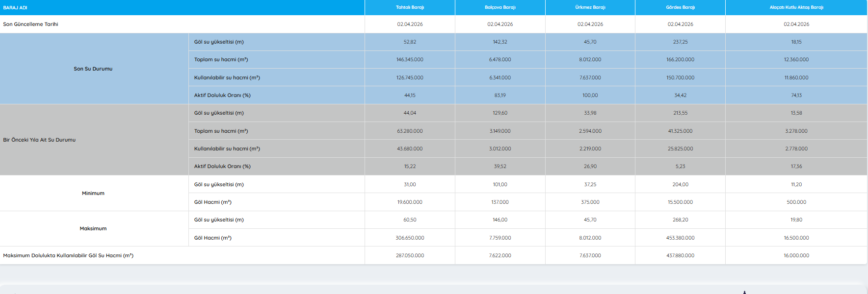Click Gördes total water volume 166.200.000
The height and width of the screenshot is (294, 868).
pos(680,59)
